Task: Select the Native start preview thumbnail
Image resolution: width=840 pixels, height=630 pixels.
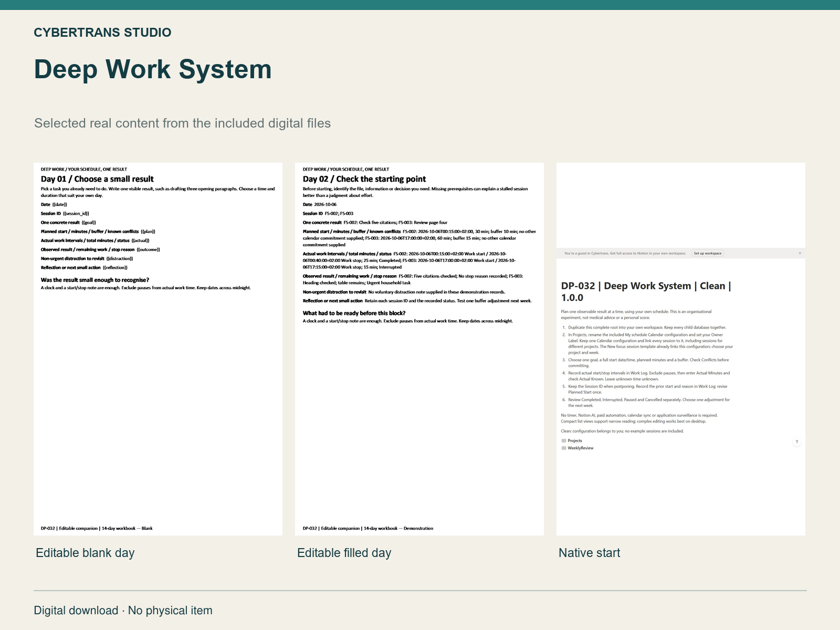Action: (x=681, y=349)
